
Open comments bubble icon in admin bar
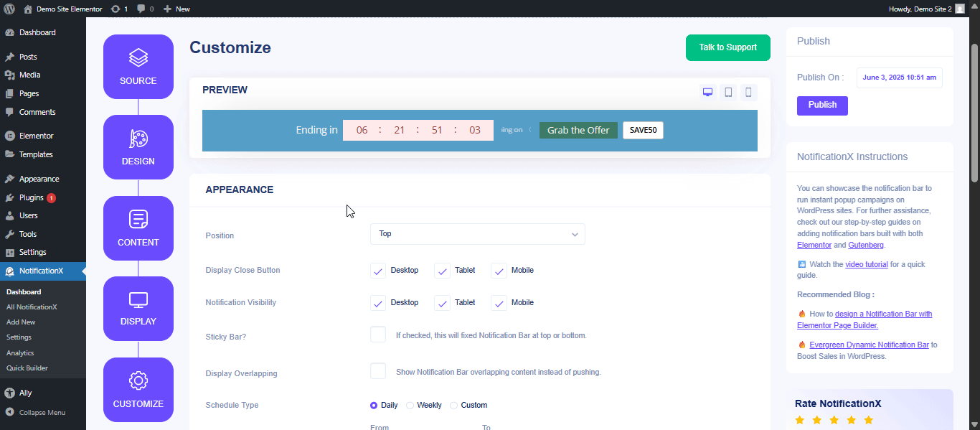point(141,9)
